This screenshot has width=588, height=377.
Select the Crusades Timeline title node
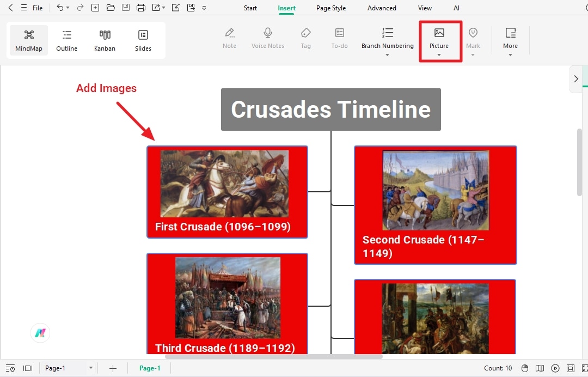click(x=331, y=110)
